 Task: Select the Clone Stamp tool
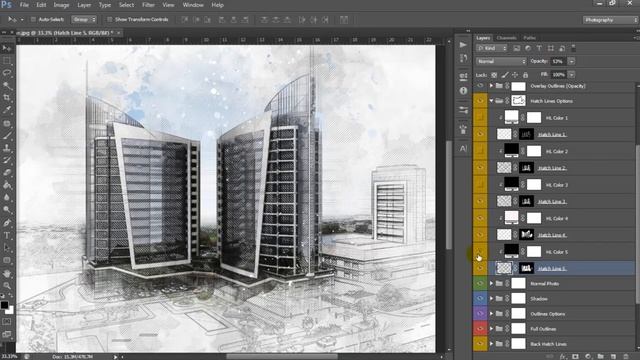[x=7, y=148]
